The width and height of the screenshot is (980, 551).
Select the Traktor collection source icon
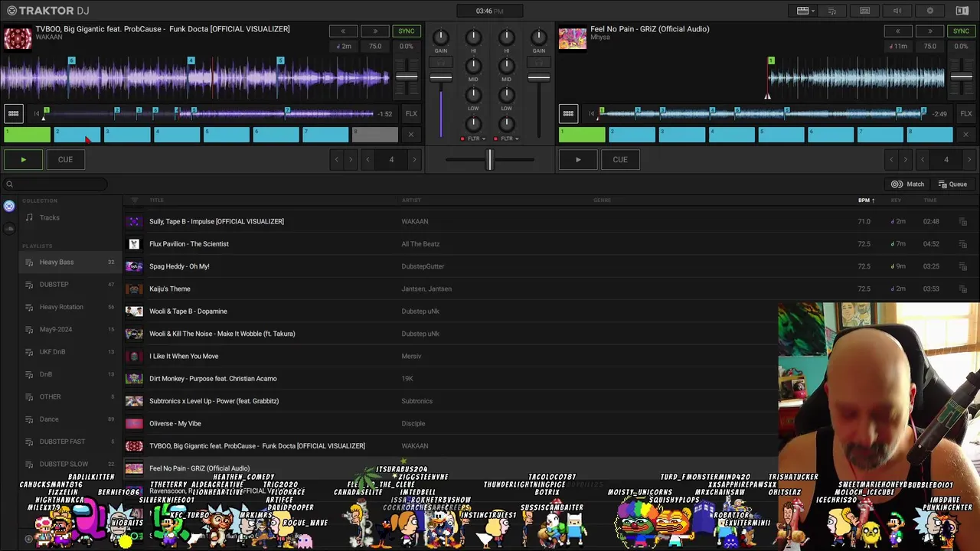(x=9, y=206)
